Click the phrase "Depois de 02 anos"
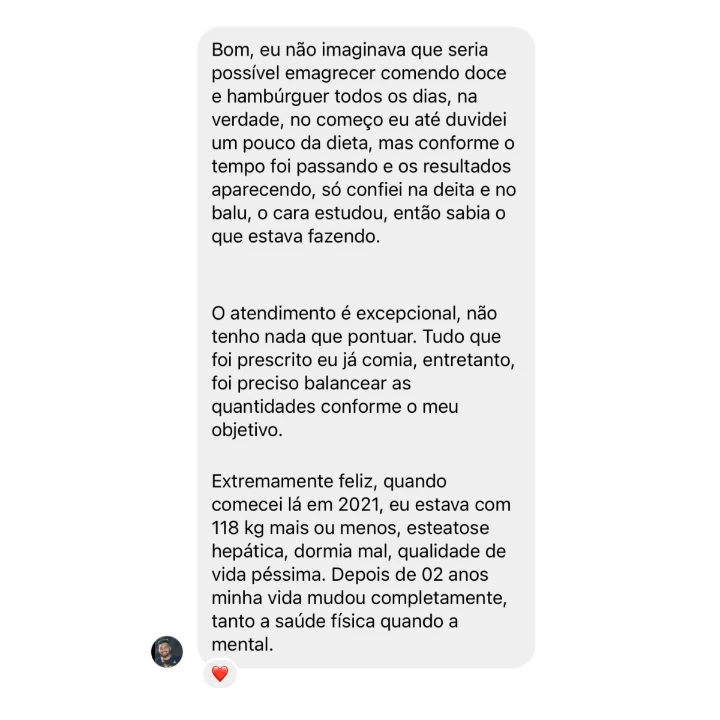Viewport: 720px width, 720px height. (410, 575)
